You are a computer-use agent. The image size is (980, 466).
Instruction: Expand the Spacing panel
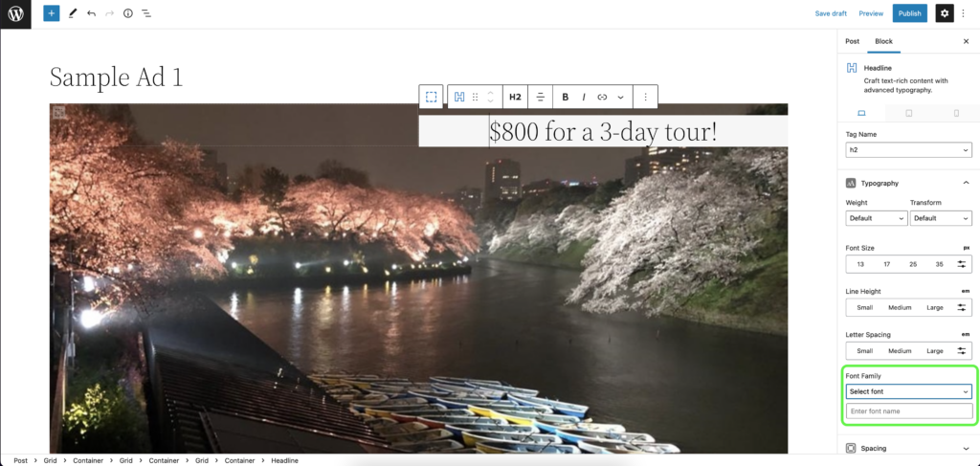point(909,448)
